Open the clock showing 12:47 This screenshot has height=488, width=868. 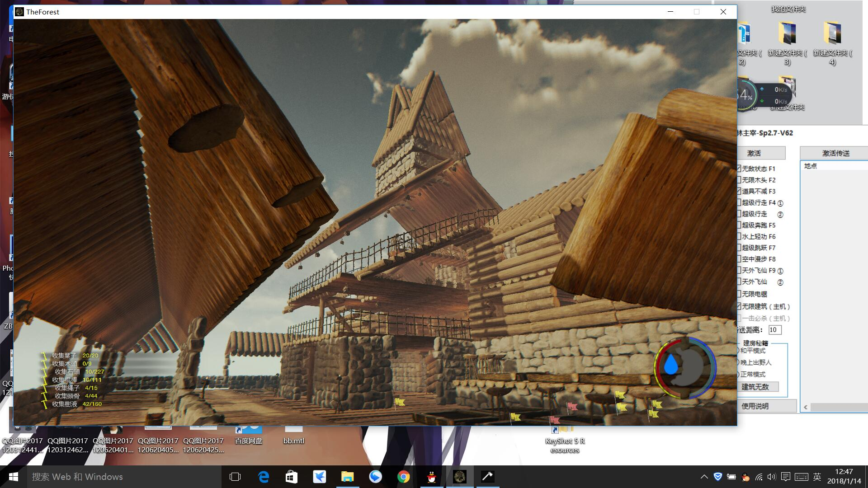(844, 477)
